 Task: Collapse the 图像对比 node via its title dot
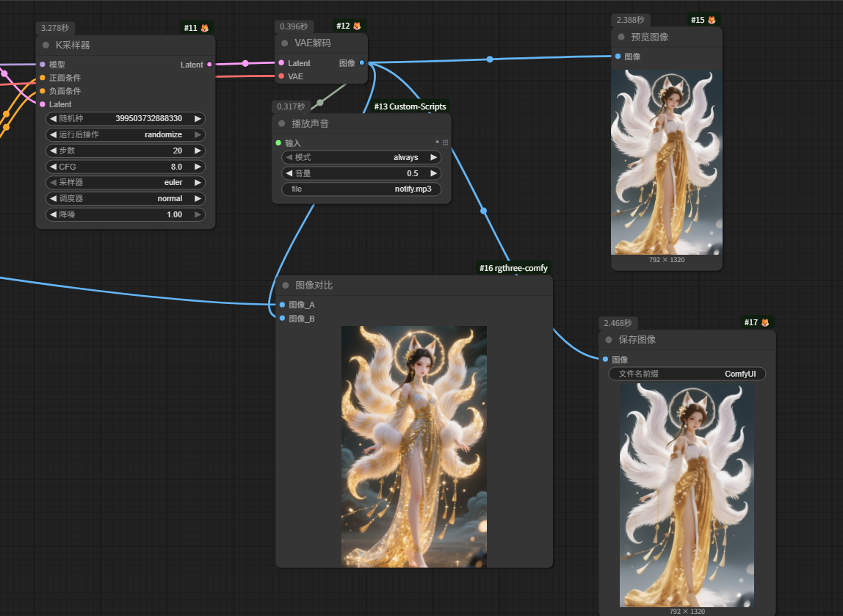tap(286, 286)
